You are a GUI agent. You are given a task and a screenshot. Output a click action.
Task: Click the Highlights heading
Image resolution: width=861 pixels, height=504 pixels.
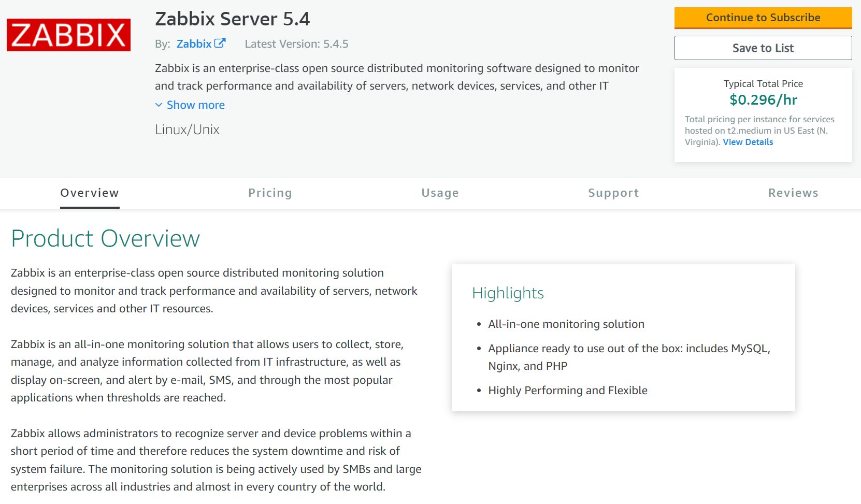(x=508, y=293)
